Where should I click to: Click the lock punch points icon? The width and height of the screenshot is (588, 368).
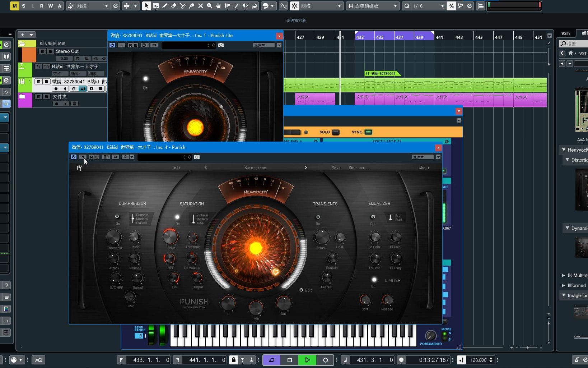coord(234,360)
